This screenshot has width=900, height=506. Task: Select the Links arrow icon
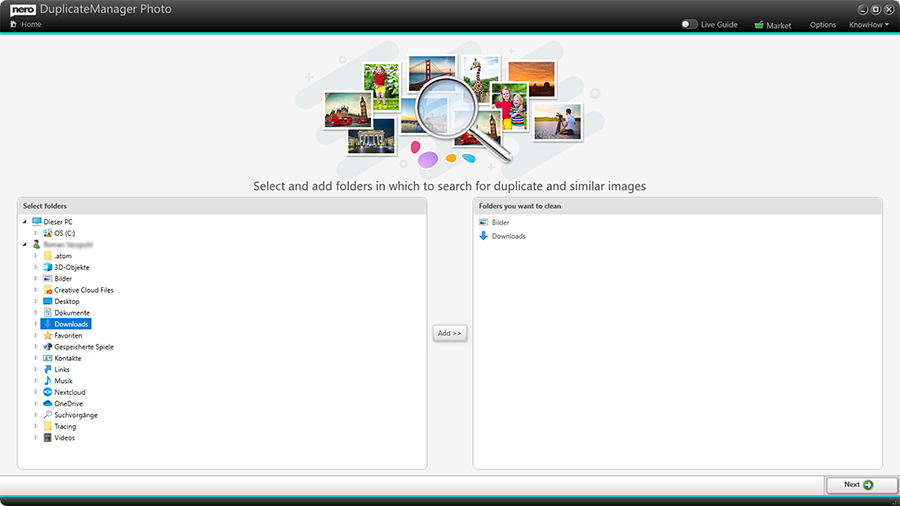point(48,369)
